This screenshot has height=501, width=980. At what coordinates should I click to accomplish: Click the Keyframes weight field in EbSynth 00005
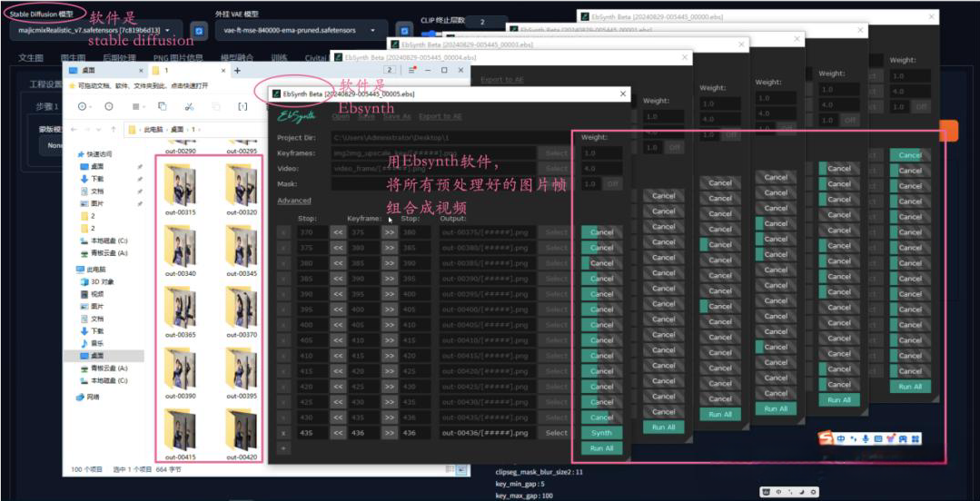tap(601, 153)
